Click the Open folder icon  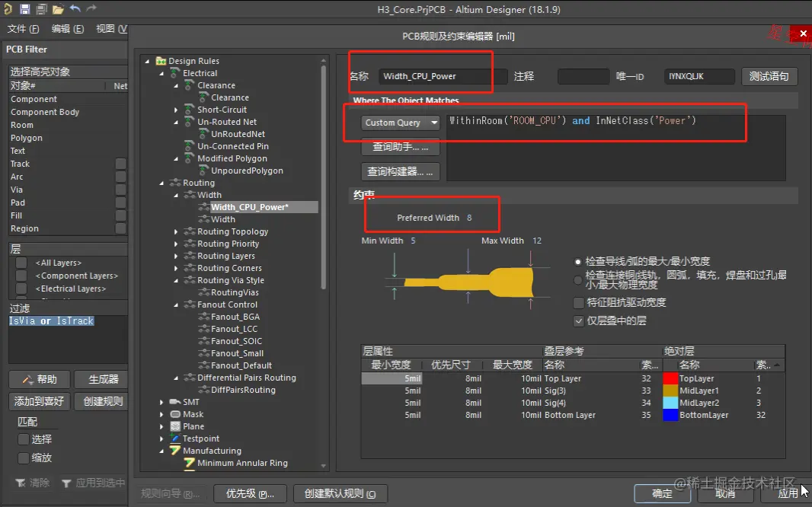coord(58,9)
